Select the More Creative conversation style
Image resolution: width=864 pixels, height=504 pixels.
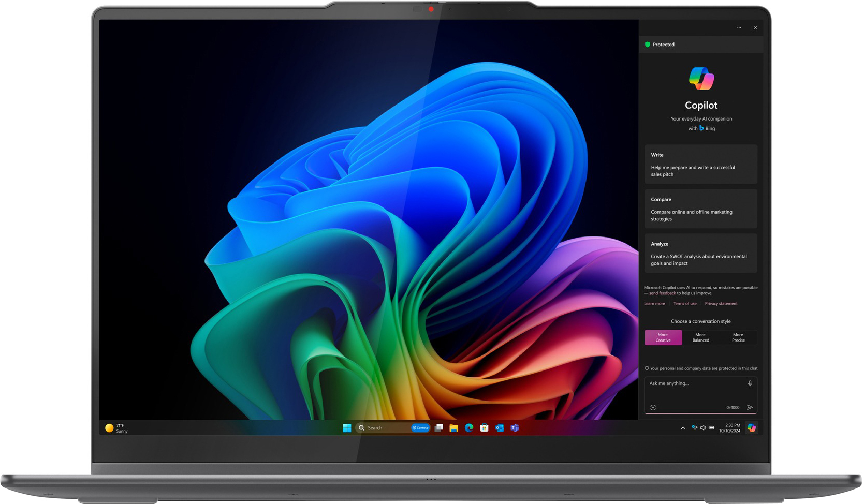click(x=663, y=337)
